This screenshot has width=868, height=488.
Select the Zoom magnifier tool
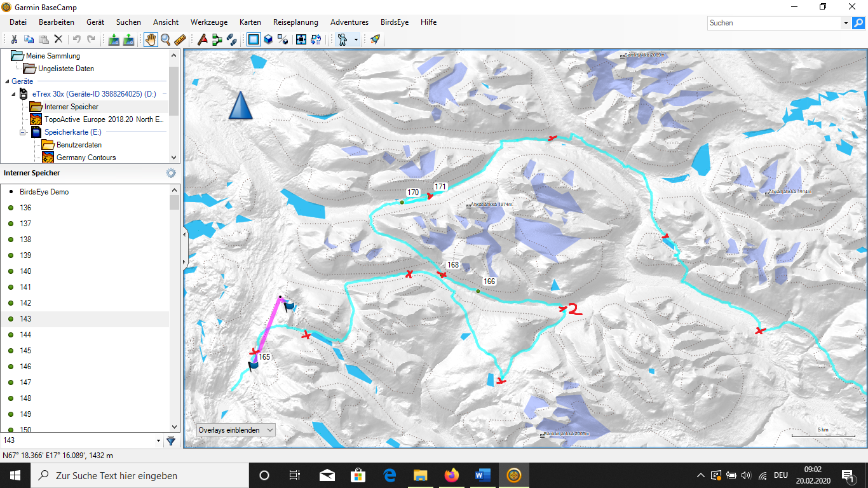[165, 39]
